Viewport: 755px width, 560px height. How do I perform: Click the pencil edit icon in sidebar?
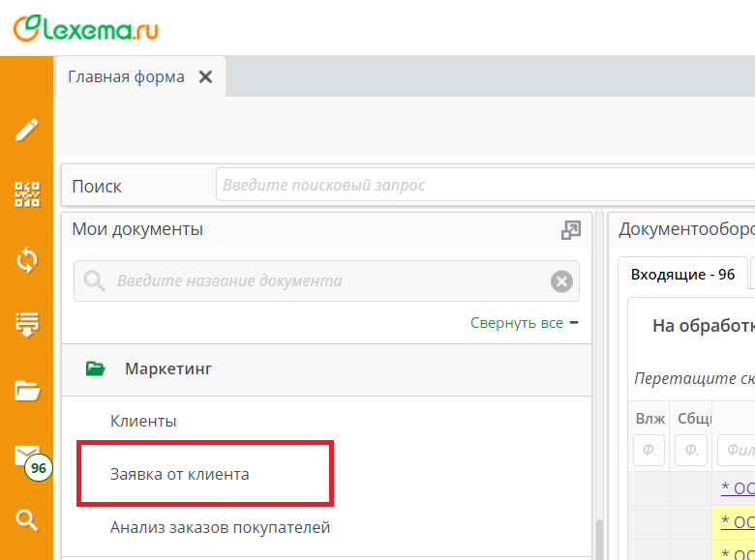pyautogui.click(x=27, y=131)
